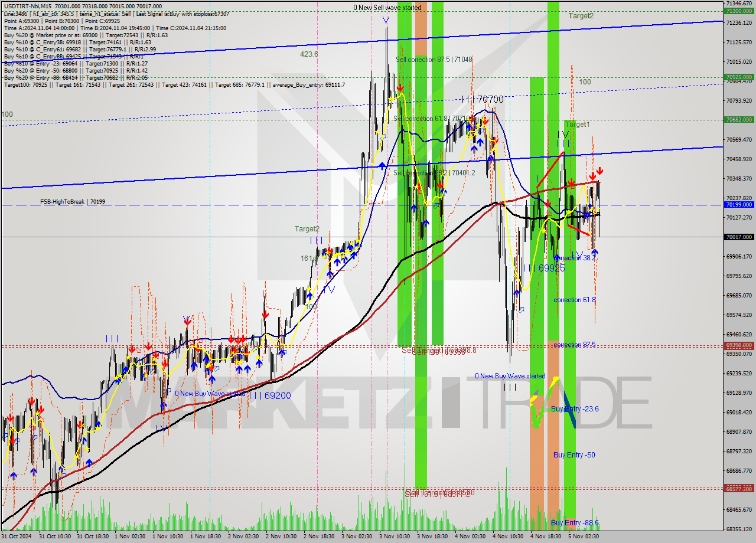Click the 'I I I 69200' wave label
This screenshot has width=756, height=543.
point(270,395)
